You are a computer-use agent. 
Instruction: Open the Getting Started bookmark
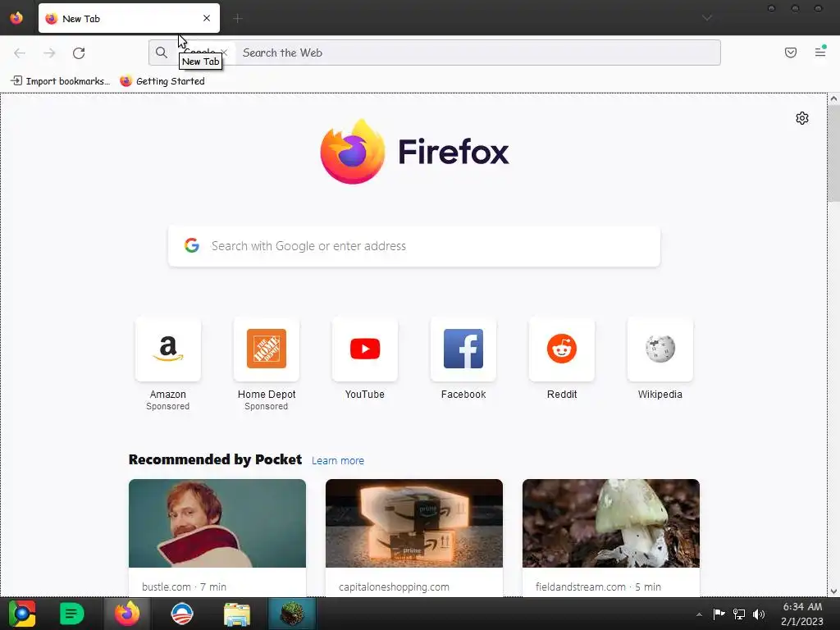tap(162, 81)
